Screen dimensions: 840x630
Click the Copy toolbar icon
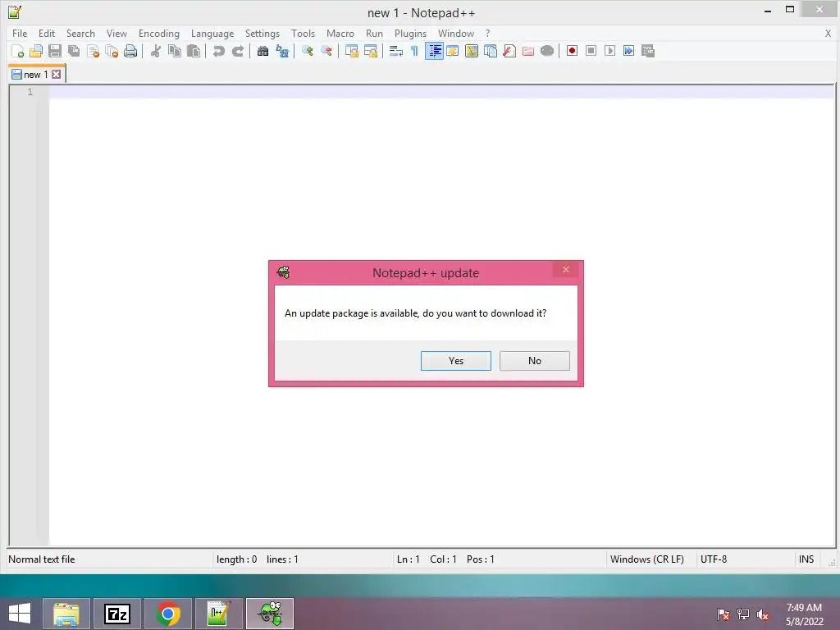175,51
